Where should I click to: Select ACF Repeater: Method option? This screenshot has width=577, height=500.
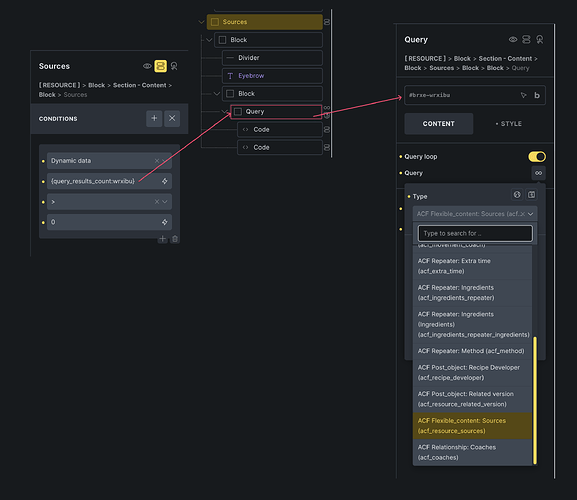tap(472, 351)
